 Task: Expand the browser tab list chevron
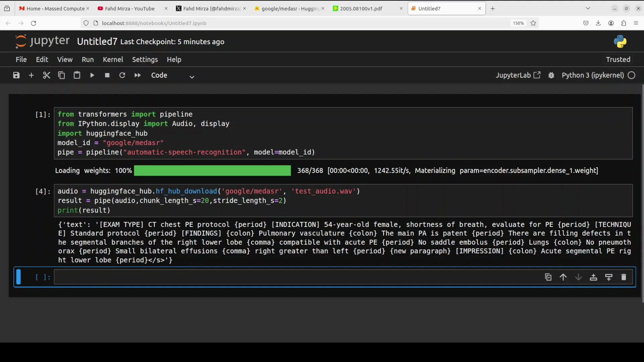588,8
